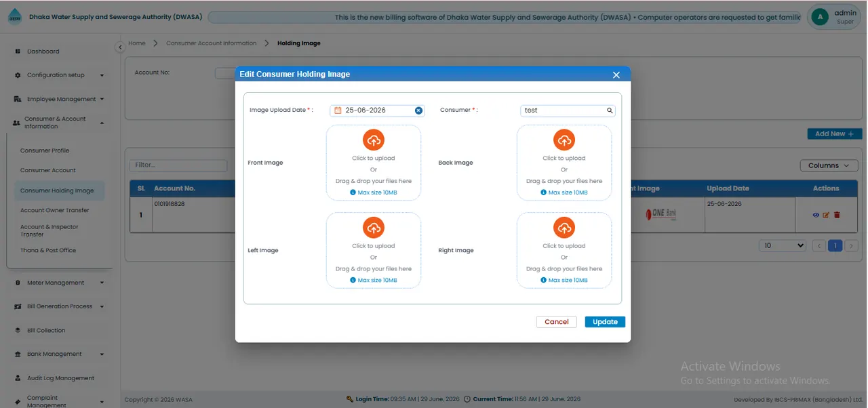
Task: Click the Back Image upload cloud icon
Action: (x=564, y=140)
